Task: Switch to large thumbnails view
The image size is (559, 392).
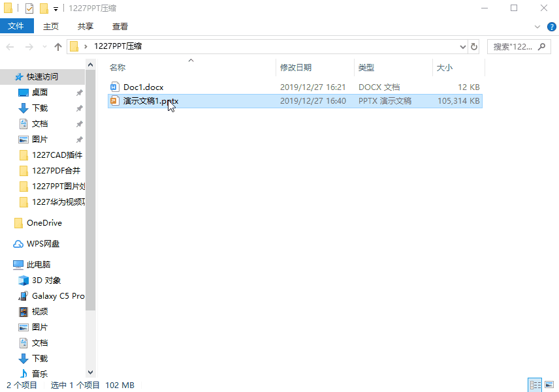Action: point(551,384)
